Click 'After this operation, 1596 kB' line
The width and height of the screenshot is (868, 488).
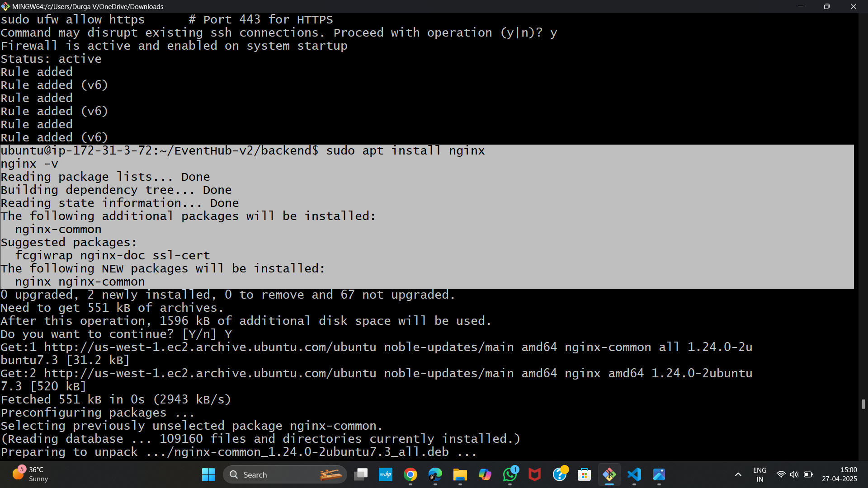tap(246, 321)
